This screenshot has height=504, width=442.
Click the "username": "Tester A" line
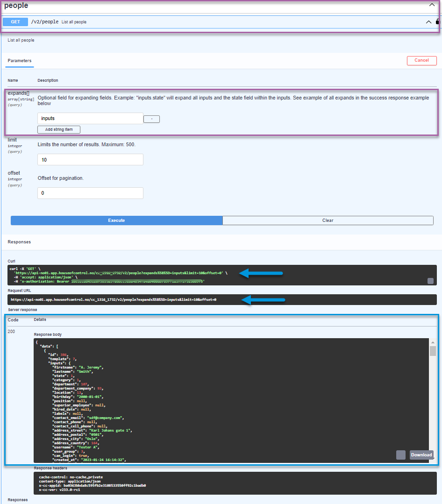click(x=76, y=447)
